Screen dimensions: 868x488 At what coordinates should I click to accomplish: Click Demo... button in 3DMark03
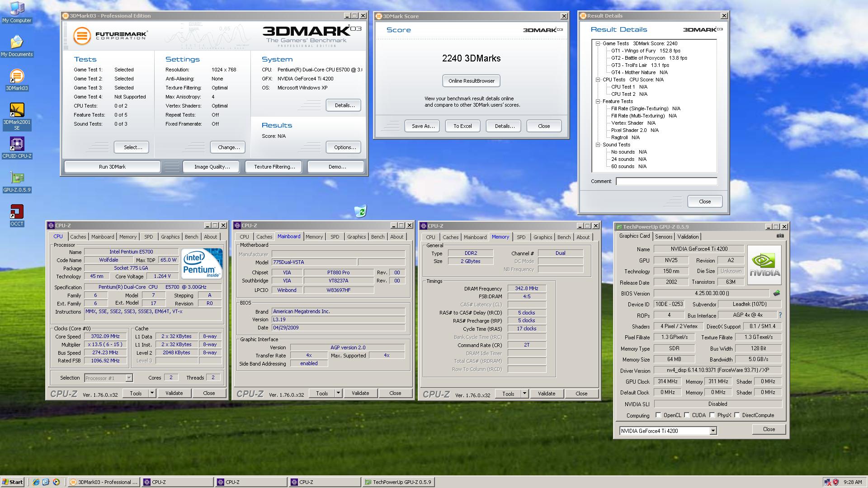click(337, 167)
